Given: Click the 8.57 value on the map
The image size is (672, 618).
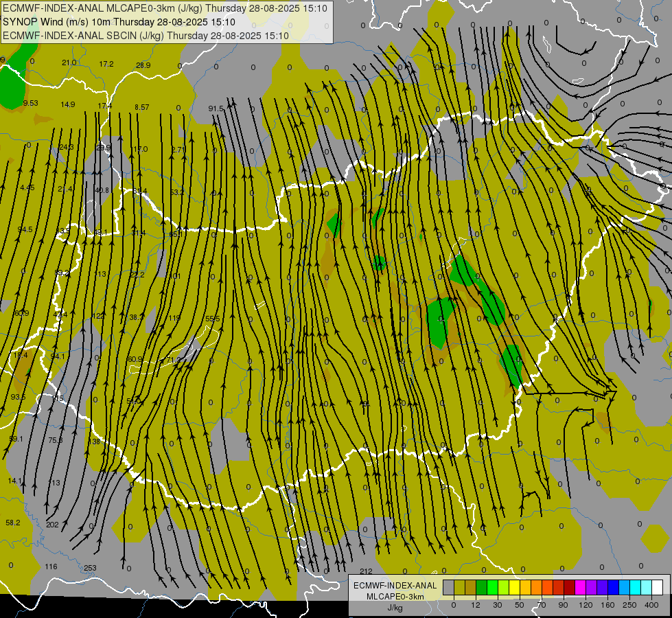Looking at the screenshot, I should point(142,107).
